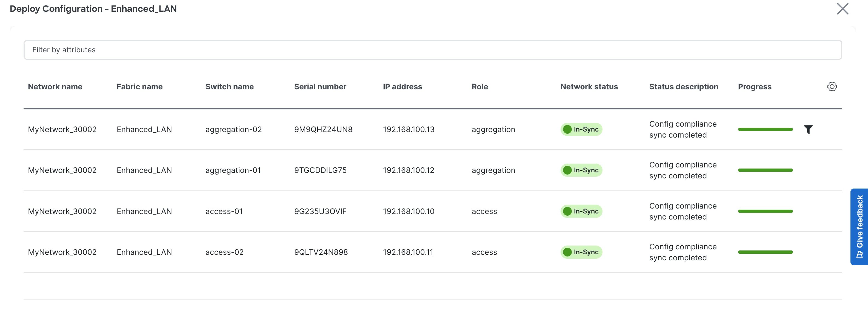Click the progress bar for access-02
The image size is (868, 325).
tap(765, 252)
